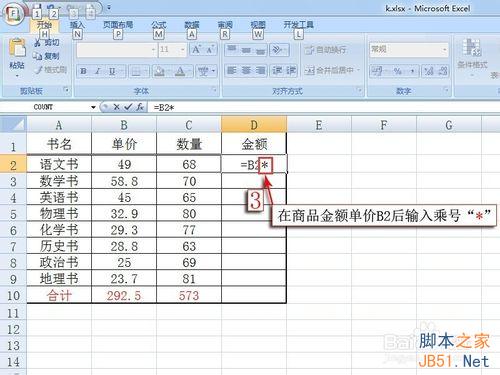Screen dimensions: 500x375
Task: Select the row 5 header
Action: [13, 214]
